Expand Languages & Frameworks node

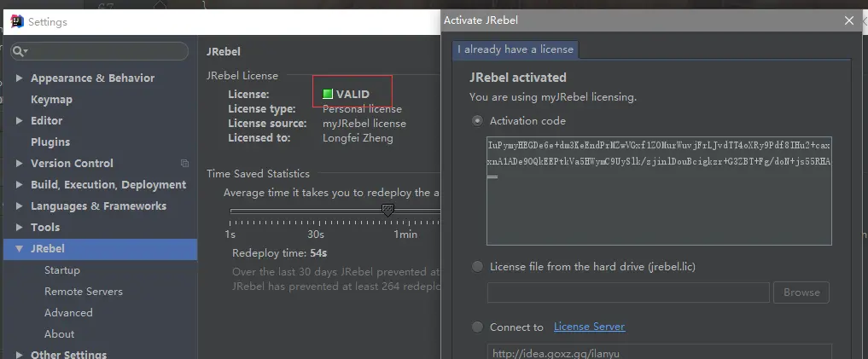pos(20,206)
